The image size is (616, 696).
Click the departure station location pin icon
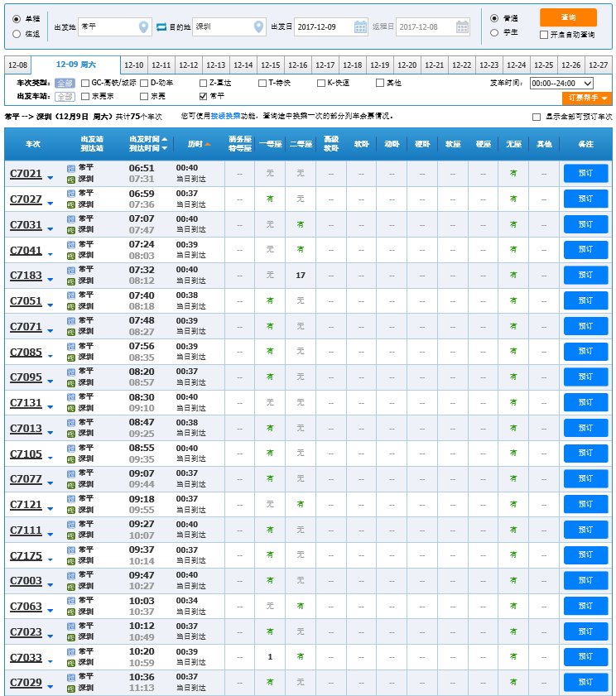tap(145, 27)
